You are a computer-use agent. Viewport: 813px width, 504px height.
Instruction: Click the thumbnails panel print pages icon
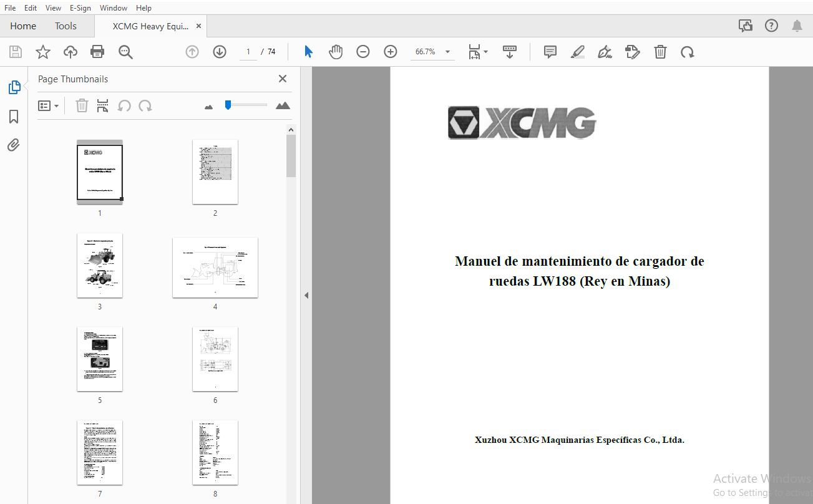(x=103, y=105)
